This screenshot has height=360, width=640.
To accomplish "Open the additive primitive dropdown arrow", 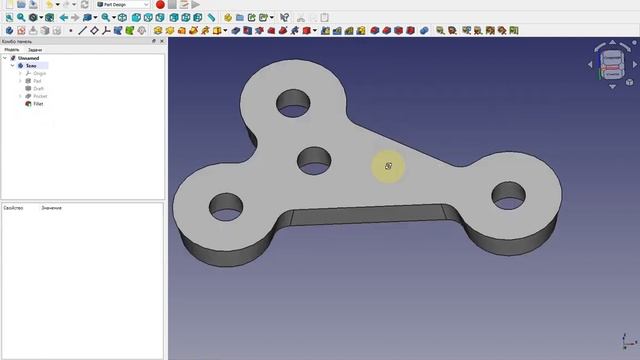I will coord(225,31).
